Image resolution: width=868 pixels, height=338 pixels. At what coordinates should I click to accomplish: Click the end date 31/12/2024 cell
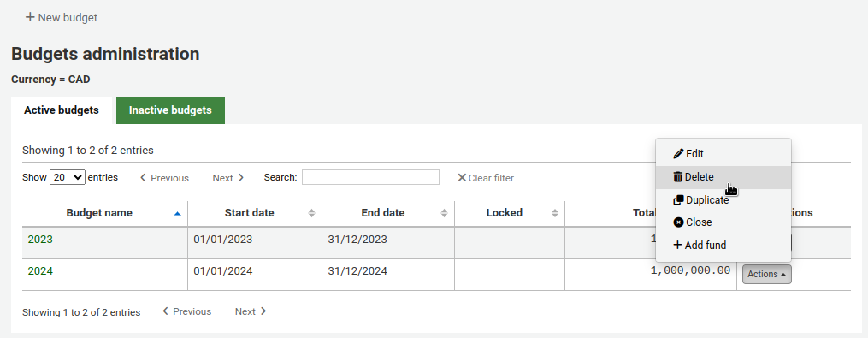coord(388,275)
